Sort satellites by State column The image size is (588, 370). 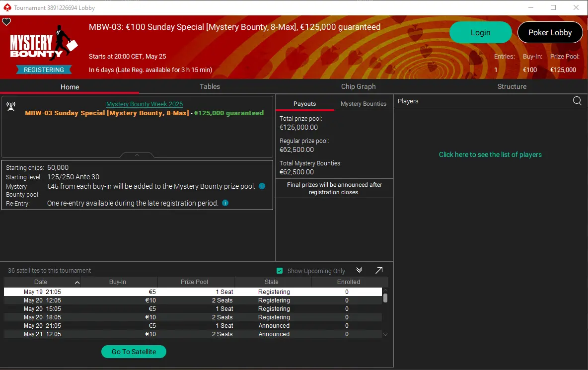(273, 282)
